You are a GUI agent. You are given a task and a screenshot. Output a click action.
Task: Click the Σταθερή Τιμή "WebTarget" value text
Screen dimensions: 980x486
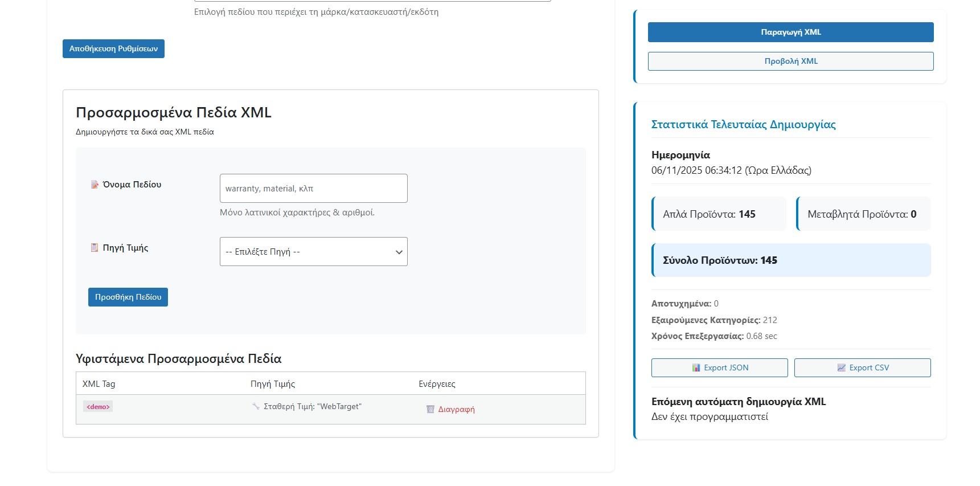(313, 406)
